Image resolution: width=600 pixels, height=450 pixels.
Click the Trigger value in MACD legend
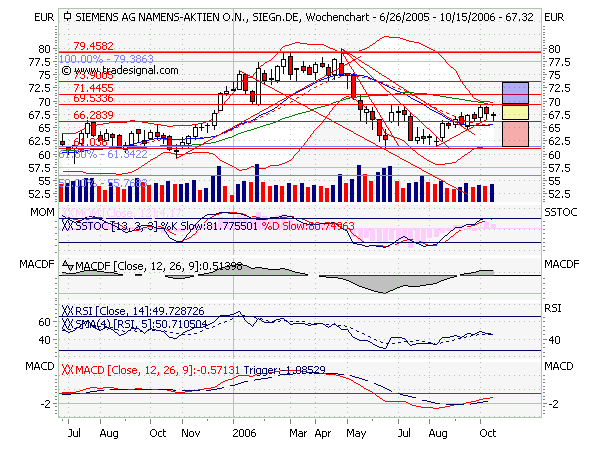[284, 370]
